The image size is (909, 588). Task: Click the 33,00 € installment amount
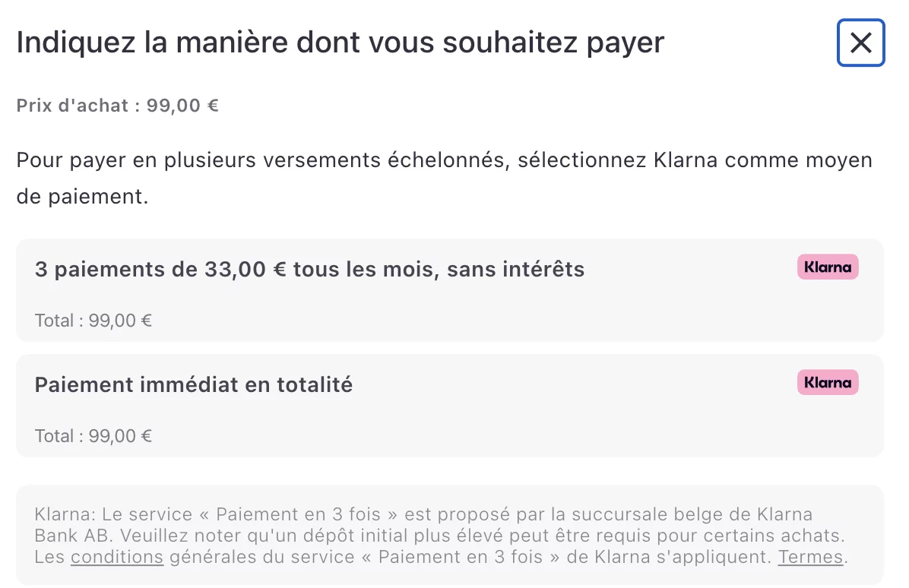(245, 270)
